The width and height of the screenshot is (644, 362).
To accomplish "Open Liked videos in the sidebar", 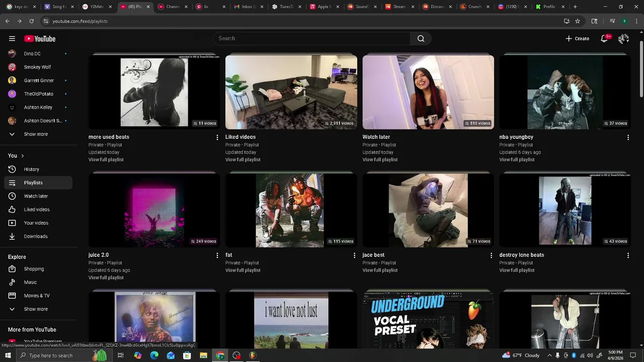I will (x=38, y=210).
